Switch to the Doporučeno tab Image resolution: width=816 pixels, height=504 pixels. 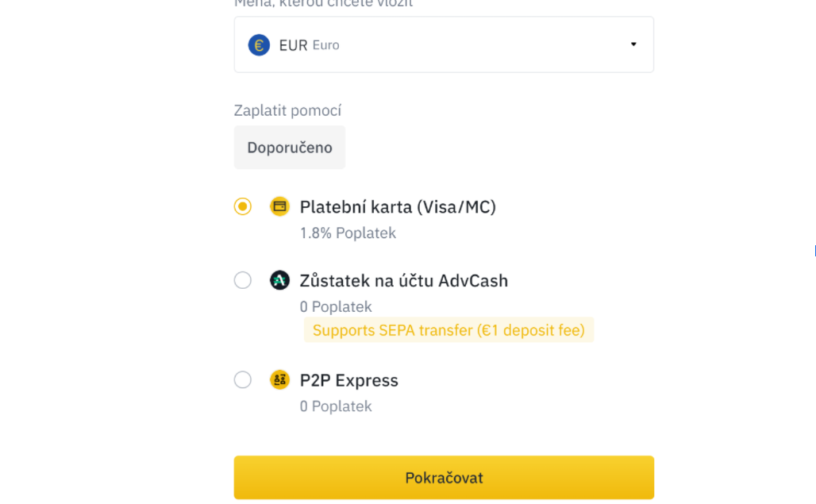[x=290, y=147]
